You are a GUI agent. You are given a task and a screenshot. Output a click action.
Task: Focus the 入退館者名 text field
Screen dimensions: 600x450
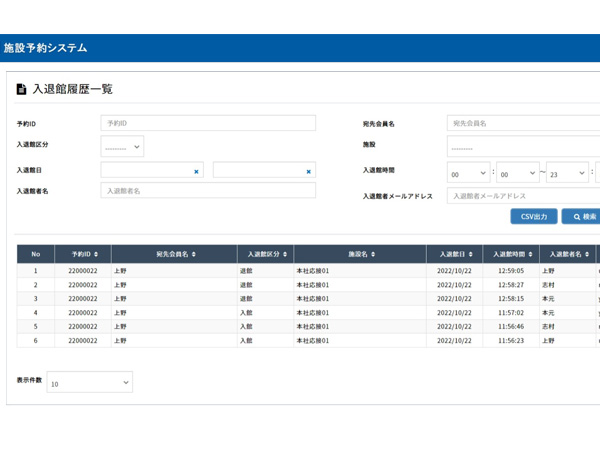click(208, 190)
